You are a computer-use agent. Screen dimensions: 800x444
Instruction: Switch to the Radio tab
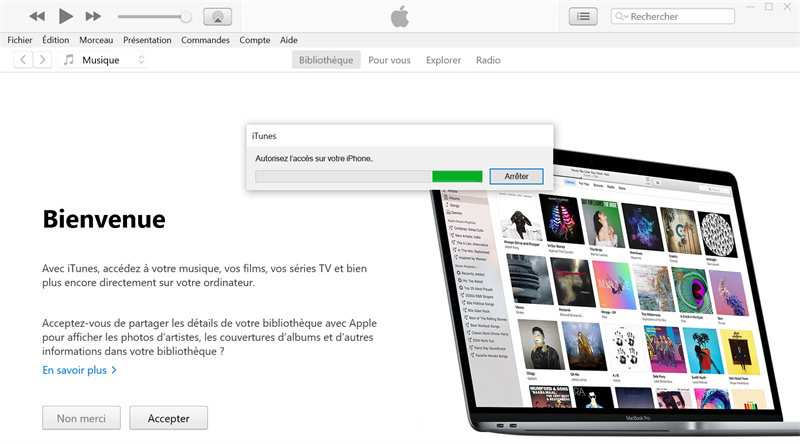[x=488, y=60]
